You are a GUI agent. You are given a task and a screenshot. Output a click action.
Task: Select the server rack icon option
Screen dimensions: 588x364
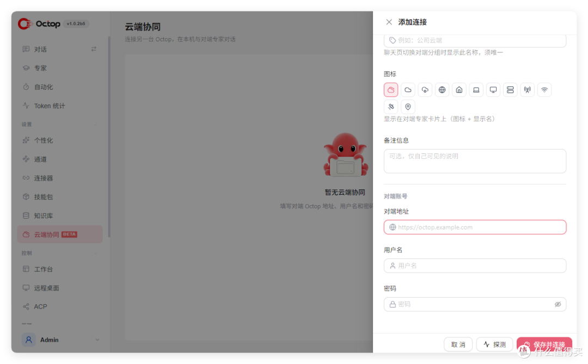(510, 90)
